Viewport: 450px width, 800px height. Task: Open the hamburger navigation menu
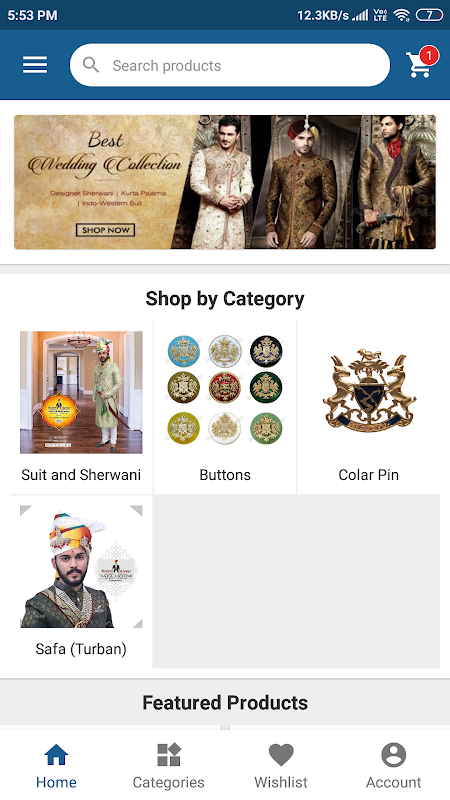(x=35, y=65)
